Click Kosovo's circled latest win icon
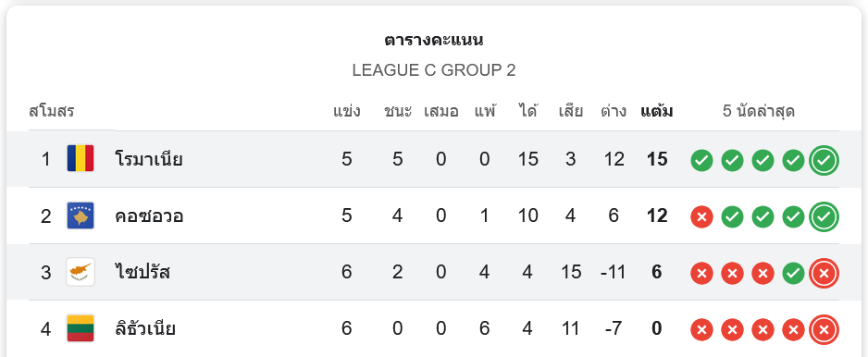The image size is (868, 357). (824, 217)
